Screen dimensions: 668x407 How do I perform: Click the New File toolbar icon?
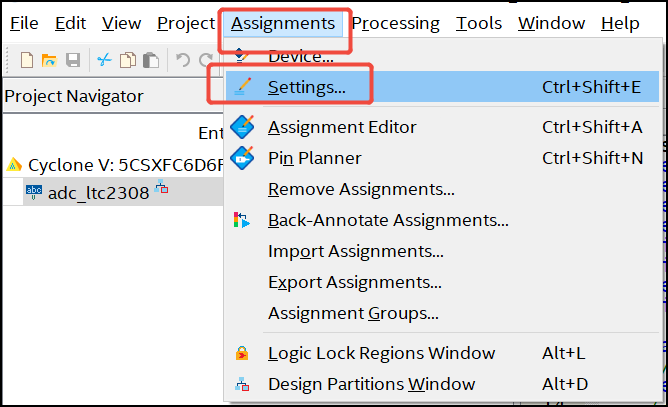pos(27,60)
